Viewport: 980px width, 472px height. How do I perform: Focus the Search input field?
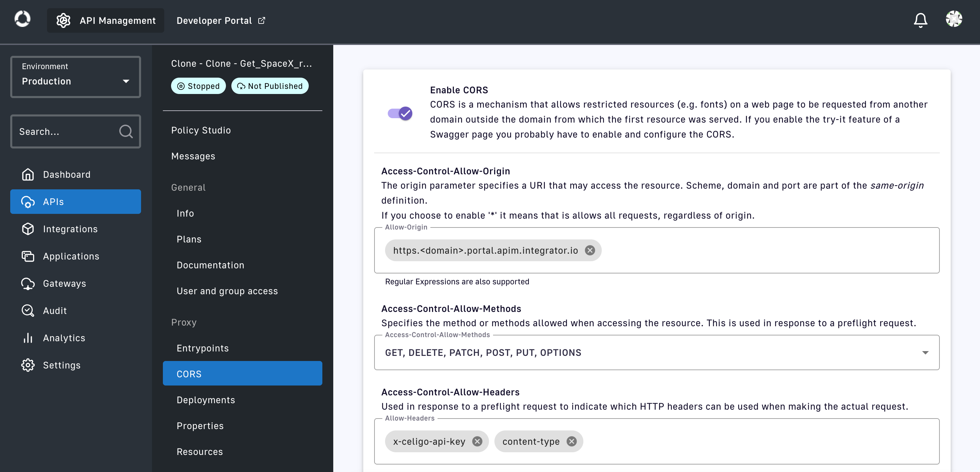76,131
